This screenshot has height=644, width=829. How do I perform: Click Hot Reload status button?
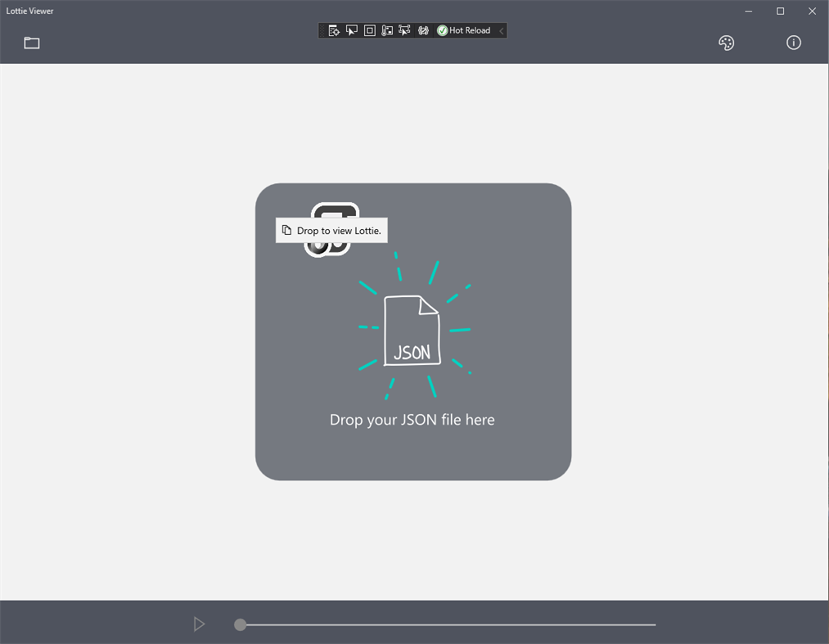pos(464,30)
